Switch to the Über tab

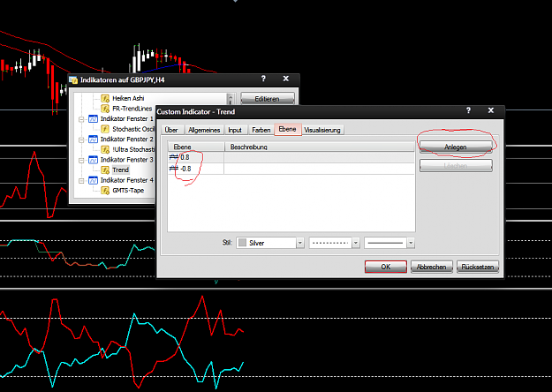(171, 130)
